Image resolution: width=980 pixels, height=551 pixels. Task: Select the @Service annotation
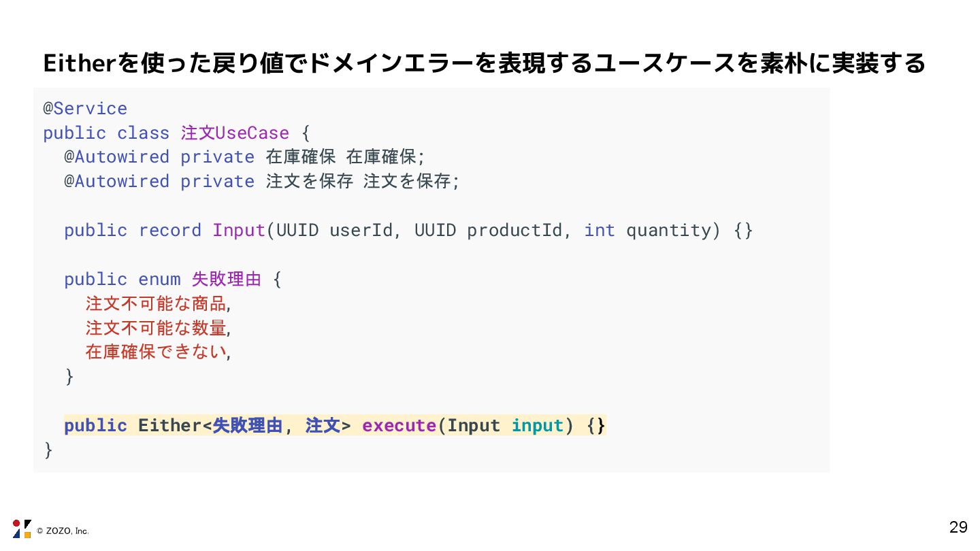85,109
